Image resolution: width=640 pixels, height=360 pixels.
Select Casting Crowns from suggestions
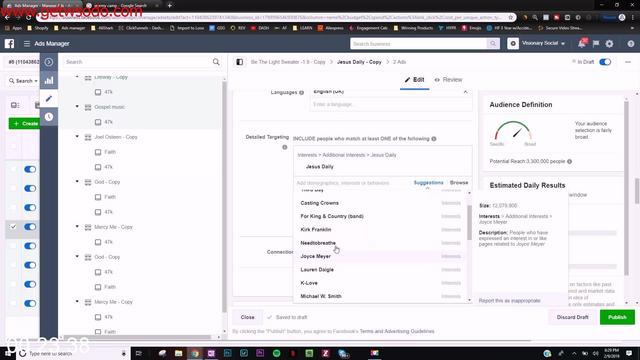(x=380, y=203)
